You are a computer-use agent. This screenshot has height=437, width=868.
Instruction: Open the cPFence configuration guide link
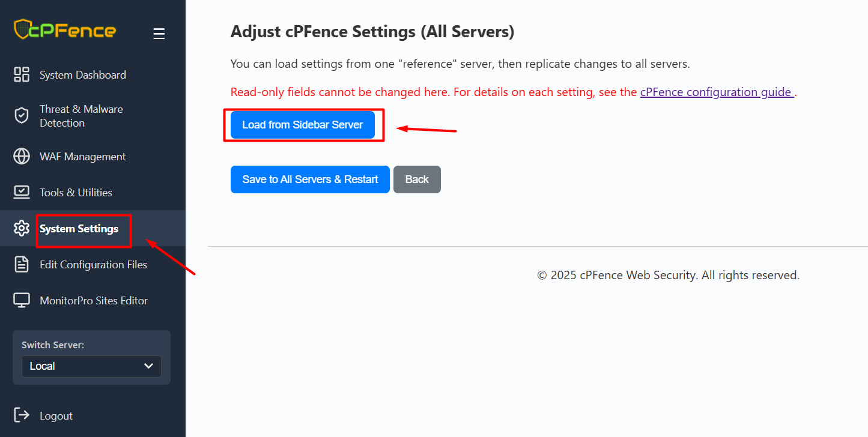coord(717,92)
